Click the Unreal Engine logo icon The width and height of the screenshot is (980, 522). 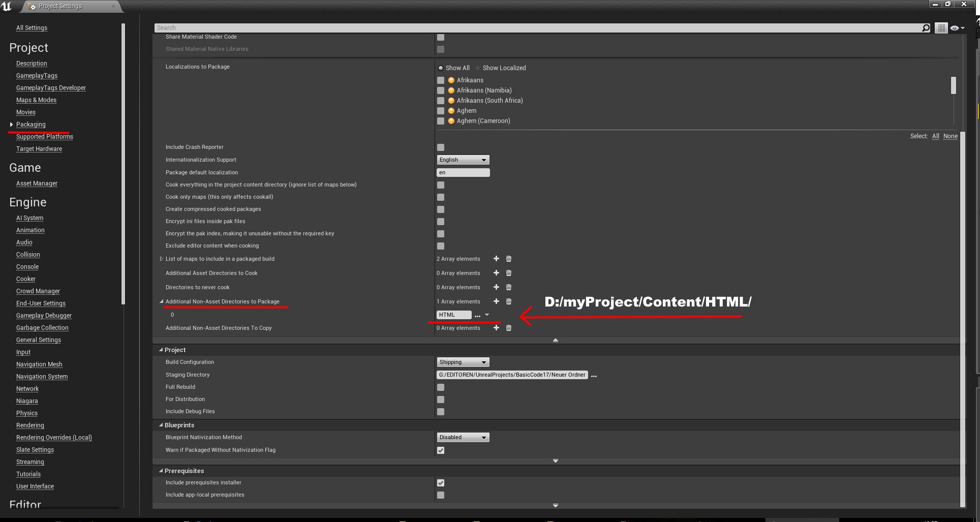tap(7, 6)
